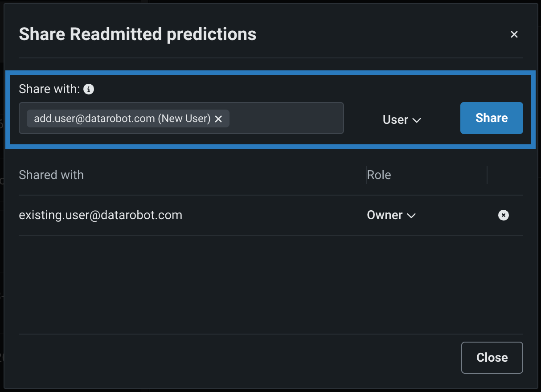Remove the add.user@datarobot.com chip
Screen dimensions: 541x392
coord(218,119)
